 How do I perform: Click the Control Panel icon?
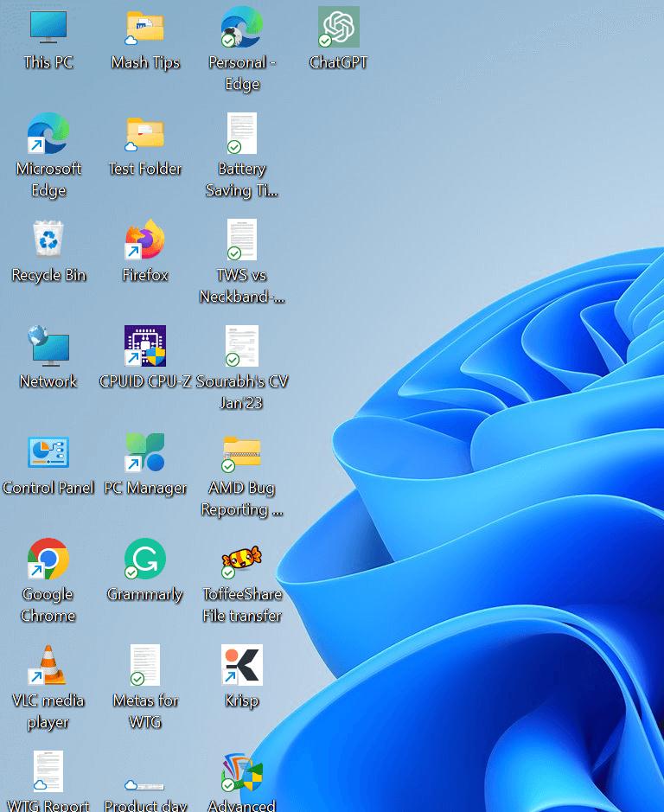48,453
